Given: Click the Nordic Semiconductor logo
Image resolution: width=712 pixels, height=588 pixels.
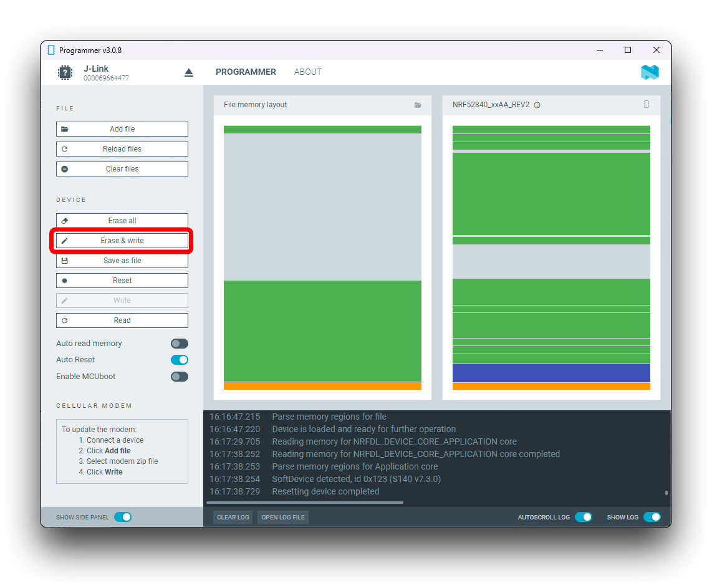Looking at the screenshot, I should 649,72.
